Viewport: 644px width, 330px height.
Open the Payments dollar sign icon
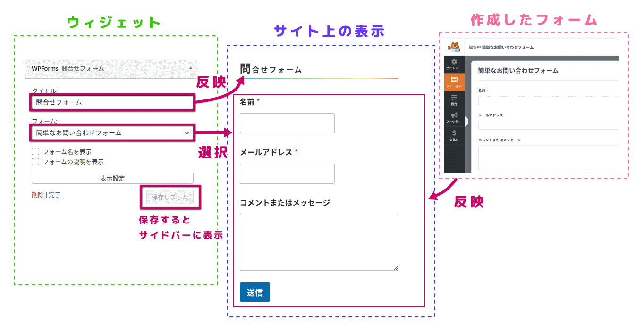(x=454, y=135)
